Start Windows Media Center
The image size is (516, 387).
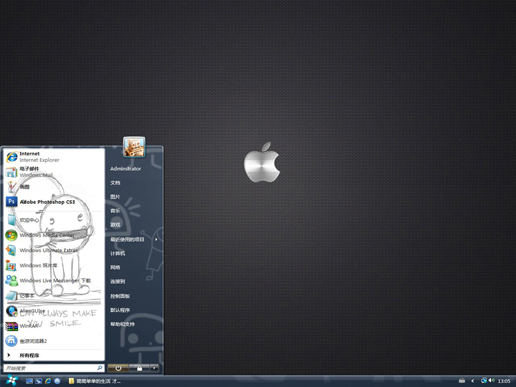[x=54, y=235]
